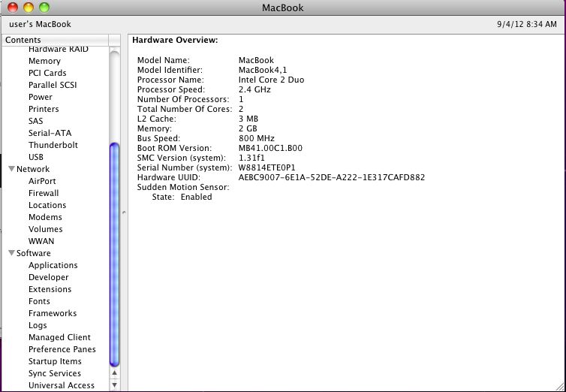566x392 pixels.
Task: Click the Sudden Motion Sensor Enabled state
Action: pyautogui.click(x=197, y=197)
